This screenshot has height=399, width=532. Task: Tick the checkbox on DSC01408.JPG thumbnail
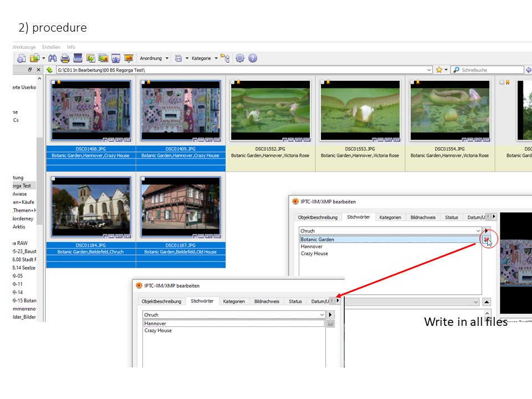click(x=53, y=83)
